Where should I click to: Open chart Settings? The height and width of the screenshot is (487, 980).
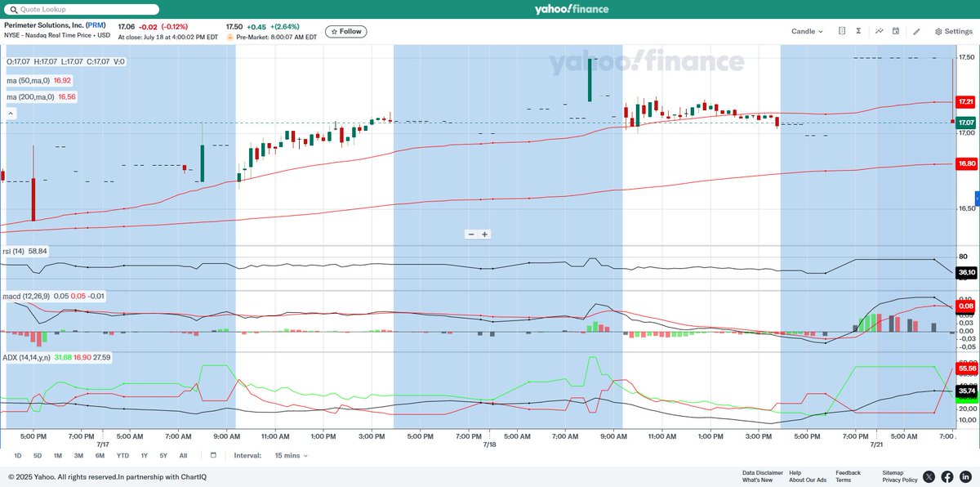pos(953,31)
